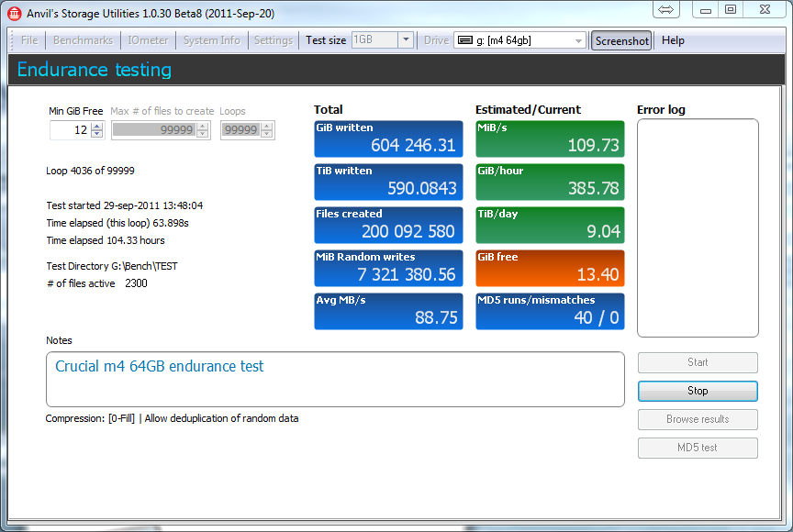Viewport: 793px width, 532px height.
Task: Open the System Info menu
Action: click(x=211, y=40)
